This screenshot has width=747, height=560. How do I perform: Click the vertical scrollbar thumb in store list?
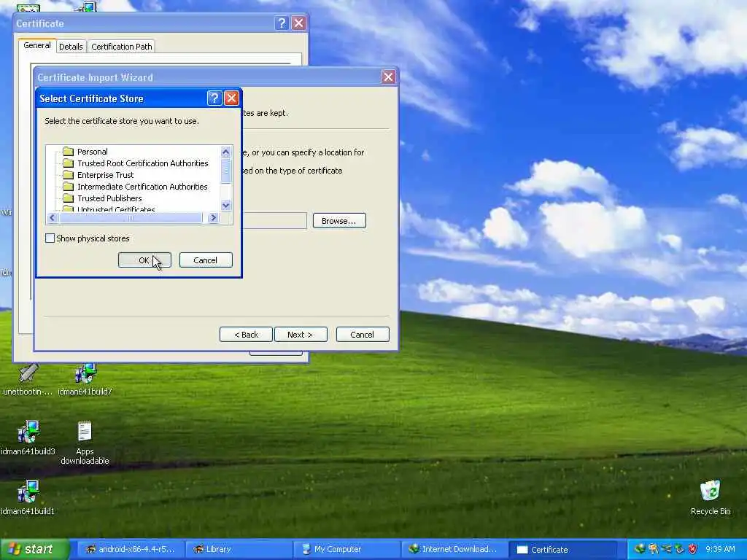coord(226,170)
